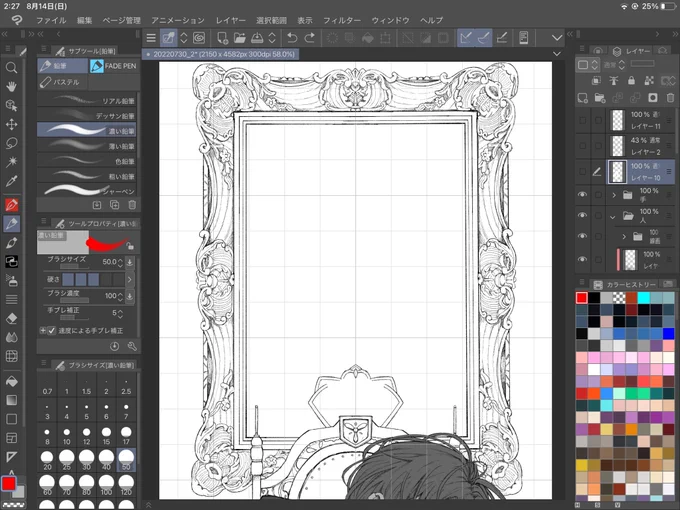Screen dimensions: 680x510
Task: Delete sub tool with trash icon
Action: [132, 205]
